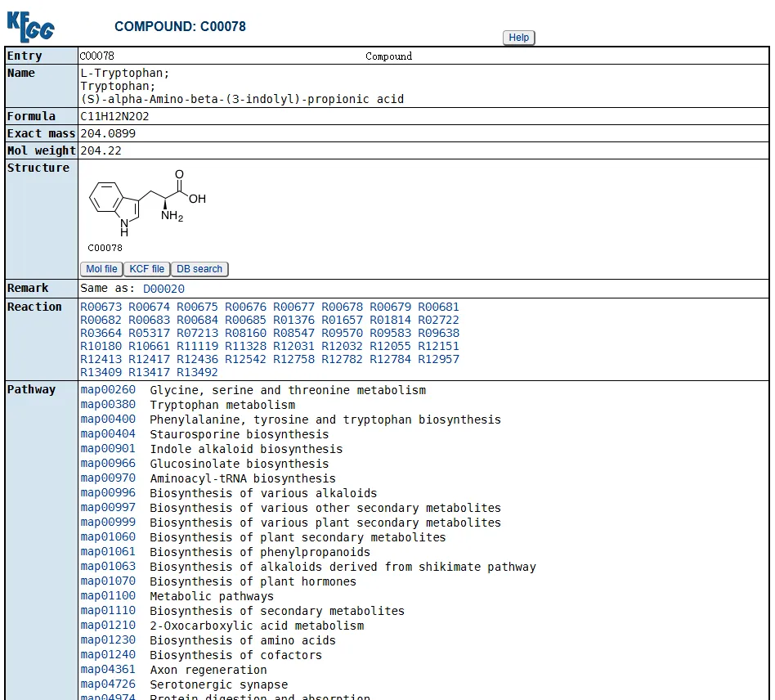Click the KEGG logo
The image size is (775, 700).
31,26
